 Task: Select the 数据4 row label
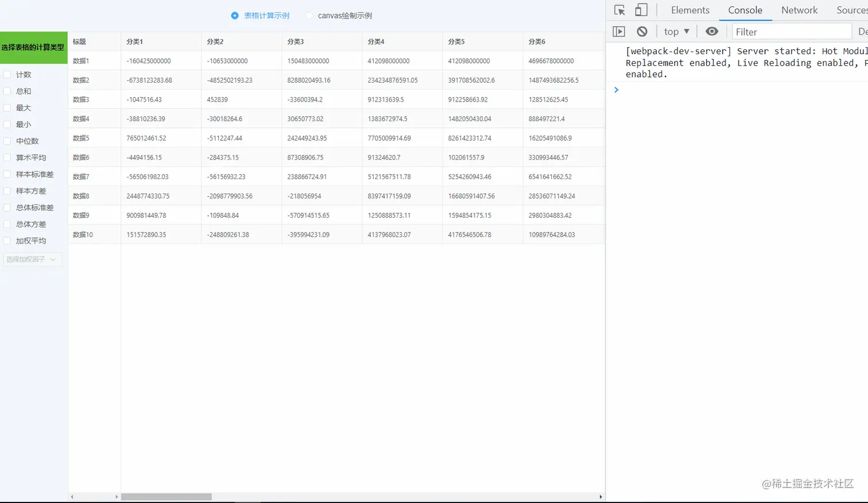81,119
